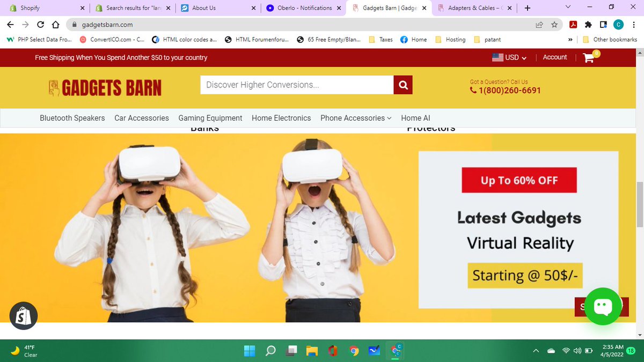The height and width of the screenshot is (362, 644).
Task: Call the 1(800)260-6691 phone link
Action: point(506,91)
